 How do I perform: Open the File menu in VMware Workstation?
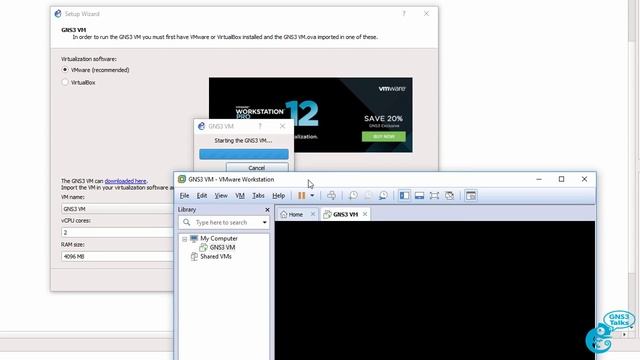point(184,196)
